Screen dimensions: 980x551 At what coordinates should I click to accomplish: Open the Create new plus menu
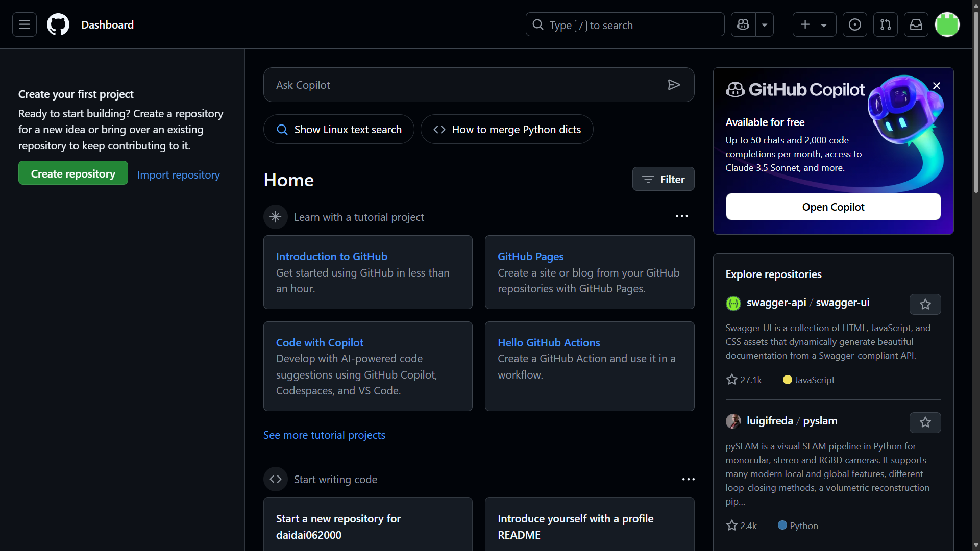[x=814, y=24]
